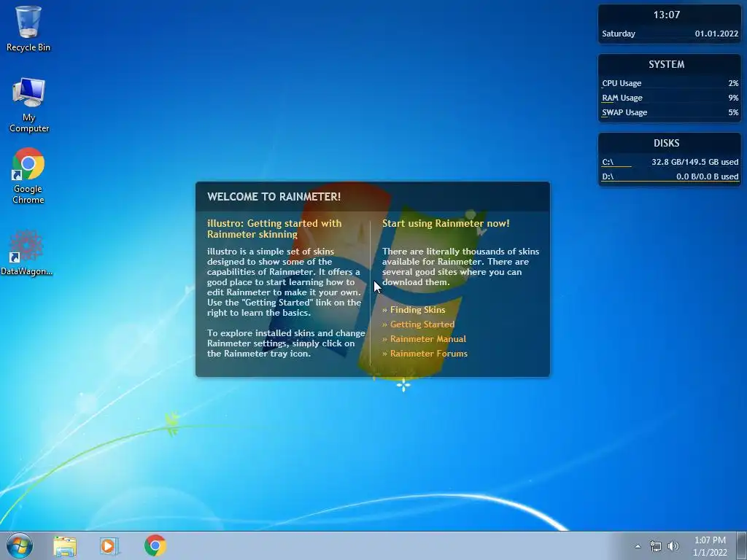The image size is (747, 560).
Task: Click the RAM Usage row
Action: click(670, 98)
